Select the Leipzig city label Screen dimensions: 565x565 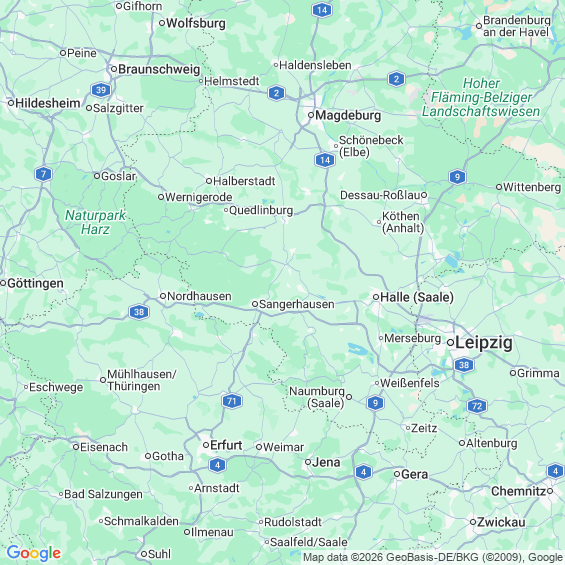484,342
